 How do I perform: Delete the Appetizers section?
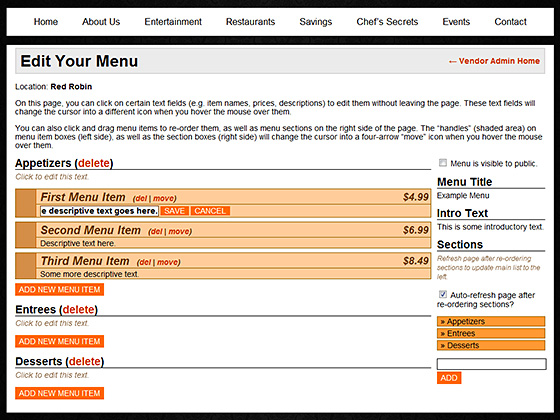94,163
